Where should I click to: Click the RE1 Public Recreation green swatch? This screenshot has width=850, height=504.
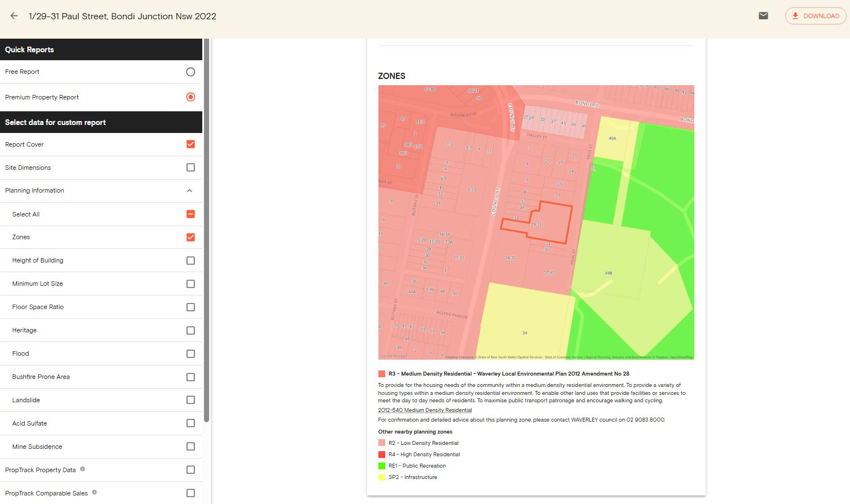pyautogui.click(x=382, y=466)
